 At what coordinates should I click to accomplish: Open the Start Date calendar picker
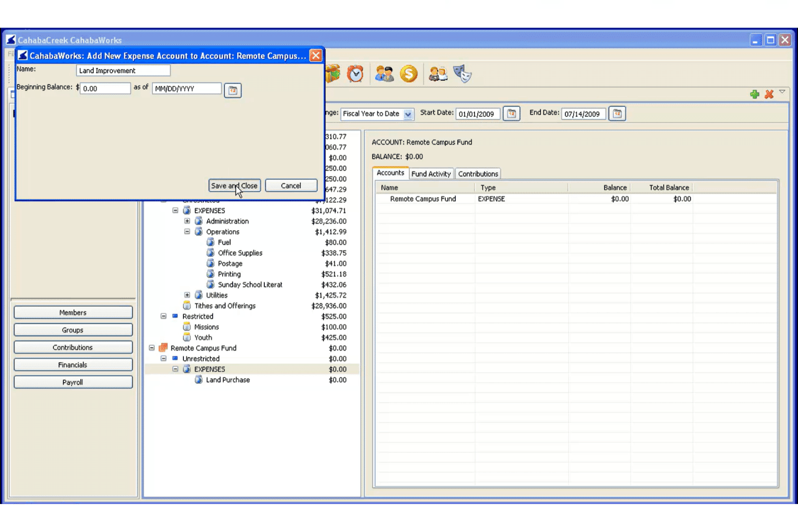(x=512, y=114)
